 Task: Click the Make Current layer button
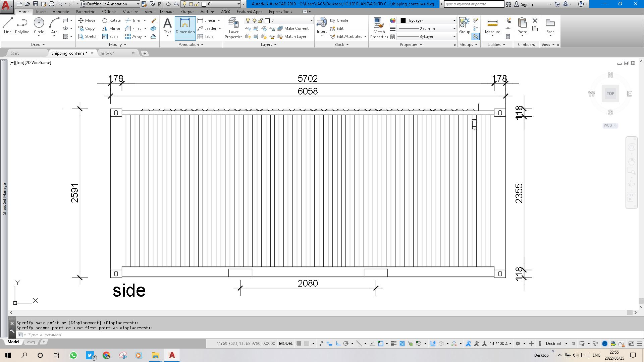pyautogui.click(x=293, y=28)
